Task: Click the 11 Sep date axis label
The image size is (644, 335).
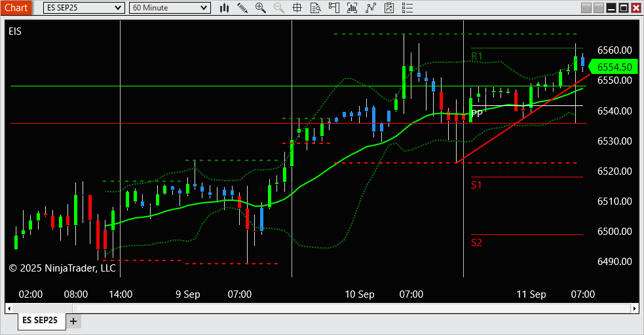Action: (x=531, y=294)
